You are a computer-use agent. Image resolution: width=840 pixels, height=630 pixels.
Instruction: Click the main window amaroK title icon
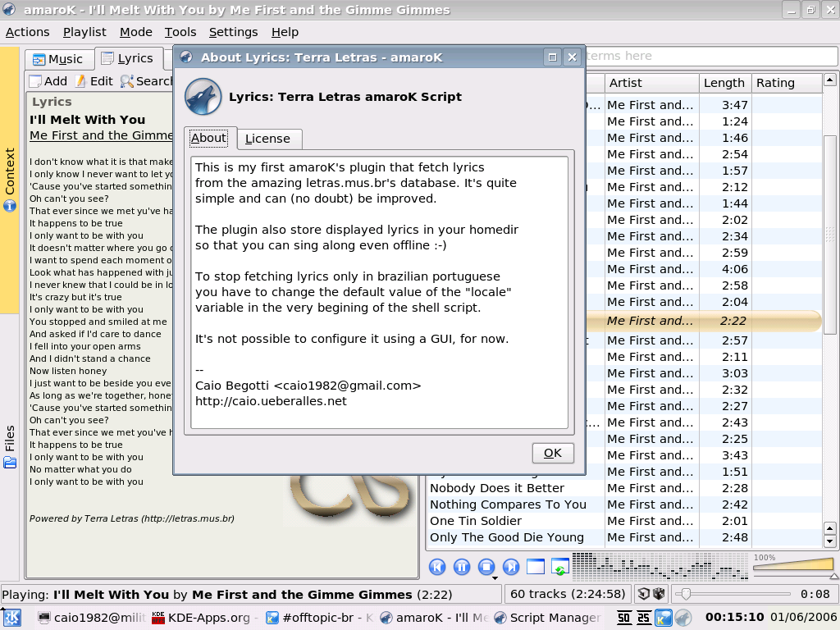pyautogui.click(x=9, y=10)
